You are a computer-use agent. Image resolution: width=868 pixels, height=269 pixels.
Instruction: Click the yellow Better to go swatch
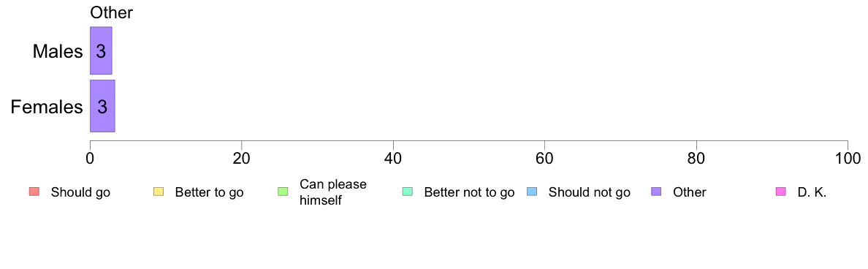pos(158,192)
